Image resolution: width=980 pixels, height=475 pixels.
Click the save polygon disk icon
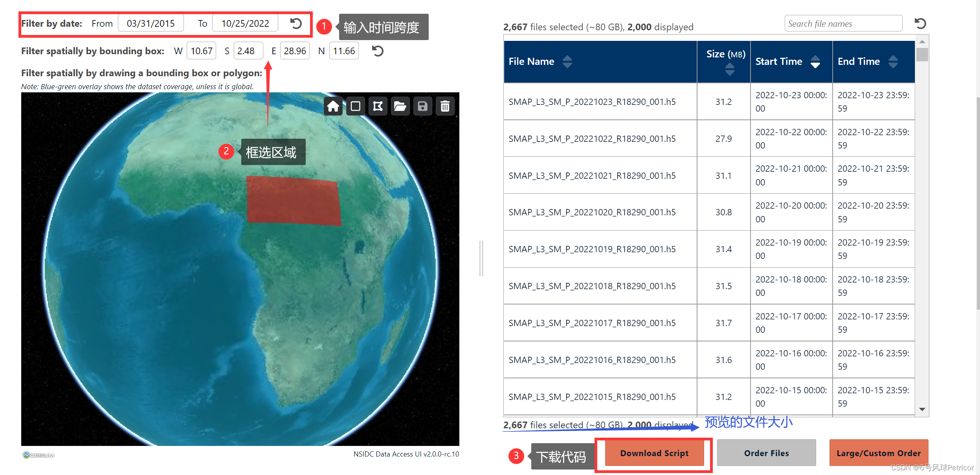click(422, 106)
